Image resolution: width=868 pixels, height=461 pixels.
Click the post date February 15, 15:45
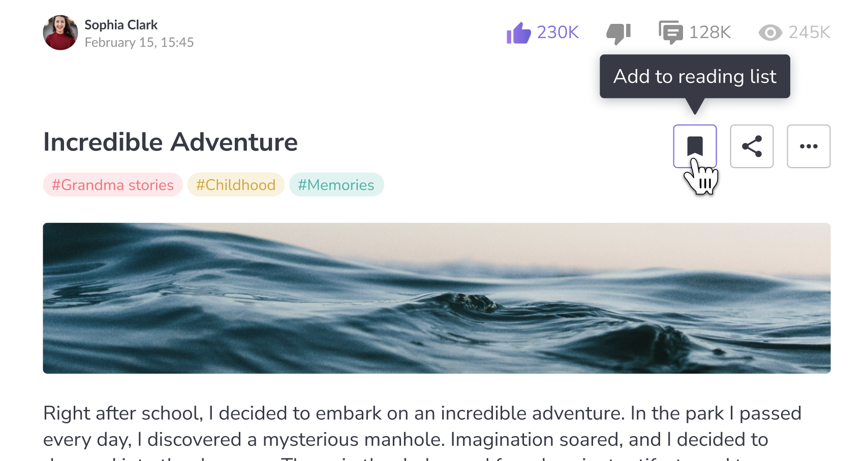(x=139, y=43)
